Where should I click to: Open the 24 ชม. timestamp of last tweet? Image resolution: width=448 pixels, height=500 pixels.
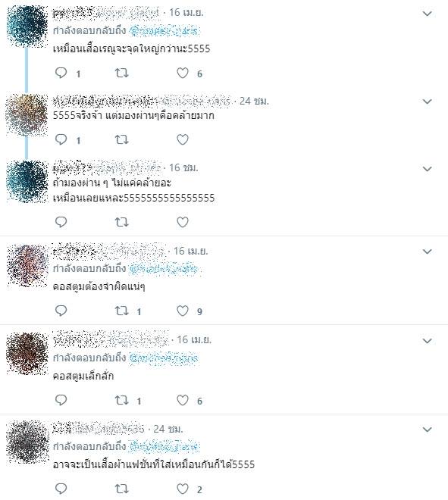(168, 429)
